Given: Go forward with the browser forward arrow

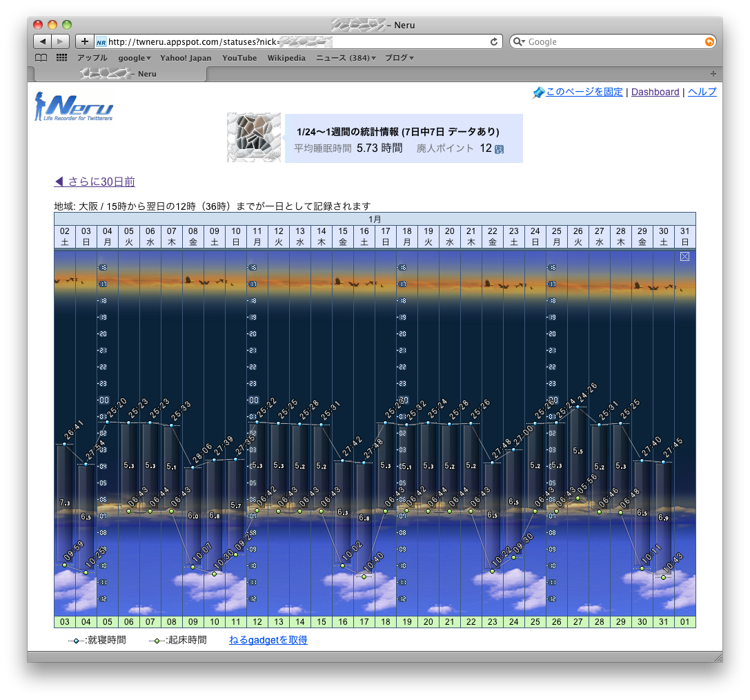Looking at the screenshot, I should [x=60, y=41].
